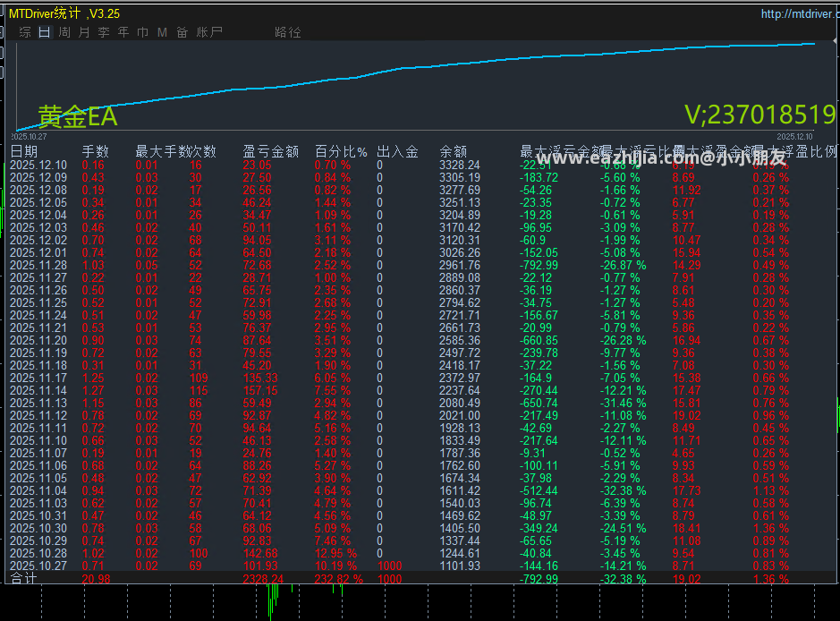Click total profit 2328.24
Image resolution: width=840 pixels, height=621 pixels.
263,579
